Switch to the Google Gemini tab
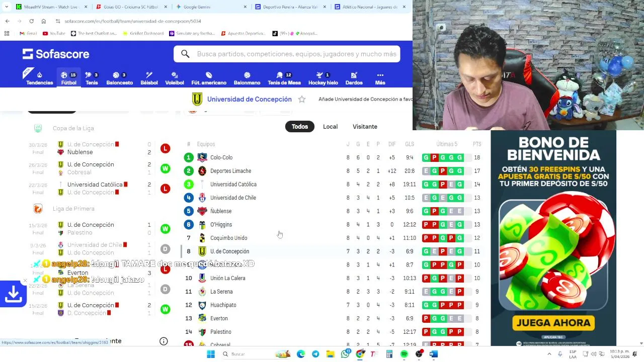The height and width of the screenshot is (362, 644). pos(210,7)
